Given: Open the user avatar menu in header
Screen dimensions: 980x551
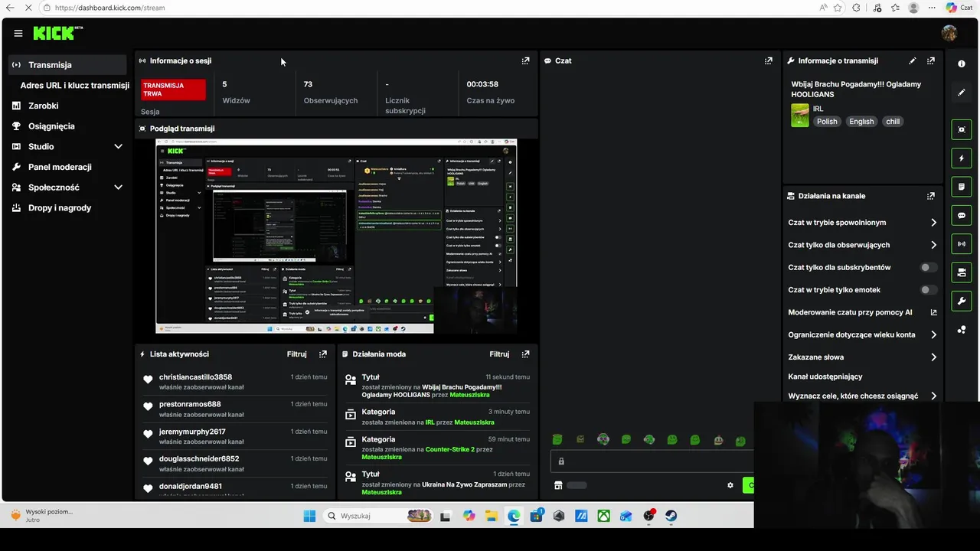Looking at the screenshot, I should click(x=949, y=33).
